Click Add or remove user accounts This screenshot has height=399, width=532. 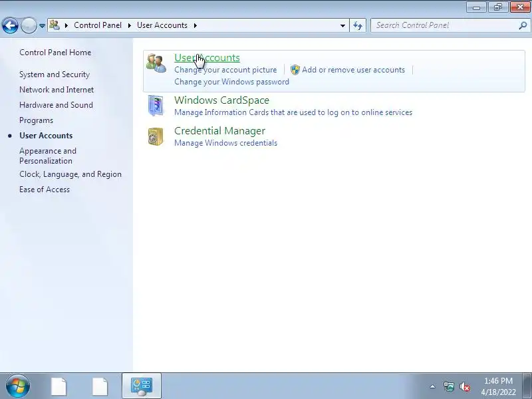pyautogui.click(x=354, y=70)
